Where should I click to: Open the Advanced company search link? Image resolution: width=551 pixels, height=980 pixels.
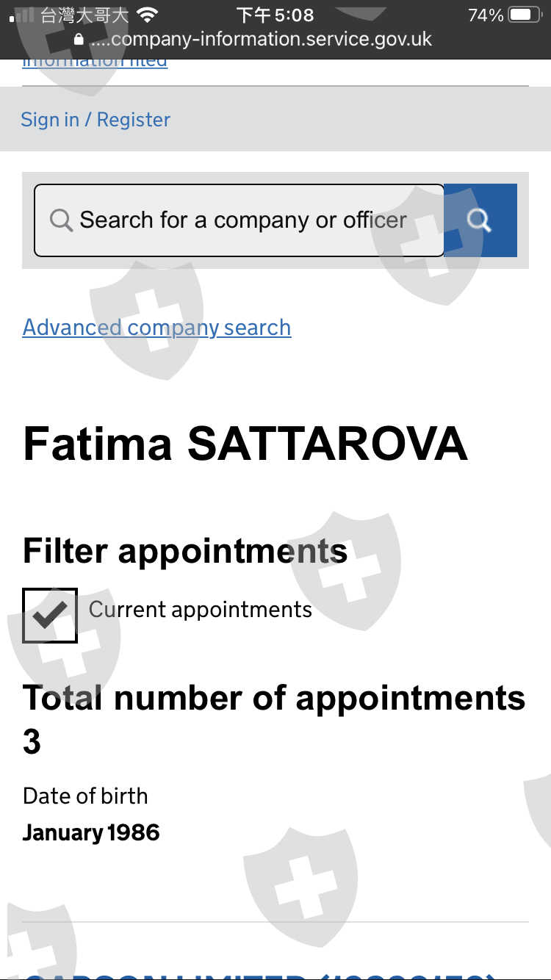click(x=157, y=328)
